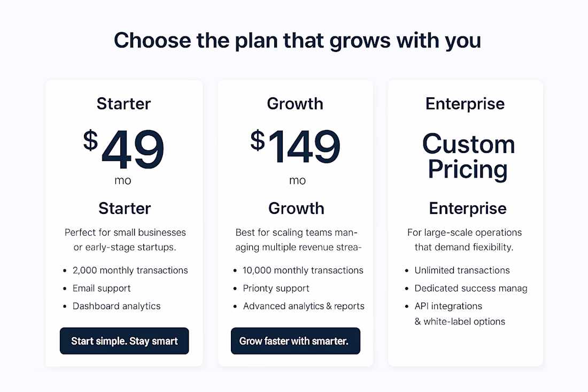Click the Starter subheading below the $49 price
This screenshot has width=588, height=392.
pos(125,208)
